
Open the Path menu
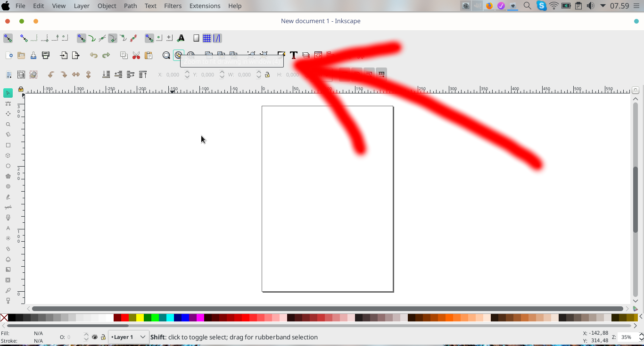click(131, 6)
